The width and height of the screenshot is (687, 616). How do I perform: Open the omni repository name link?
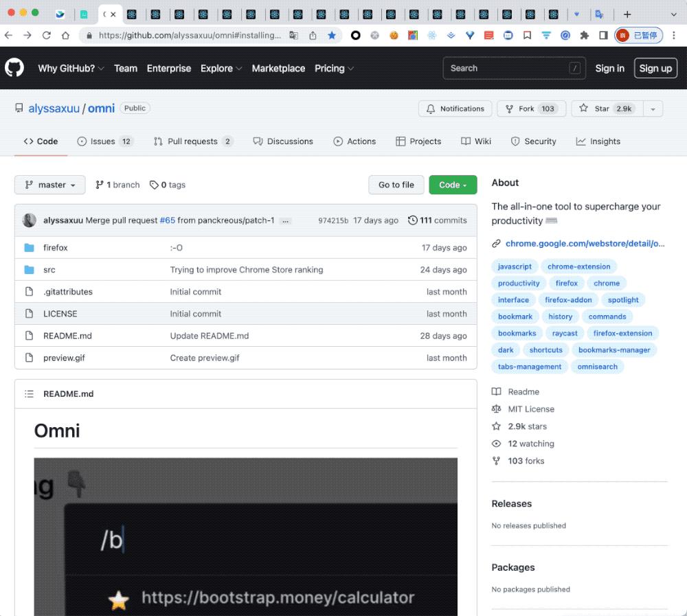101,109
